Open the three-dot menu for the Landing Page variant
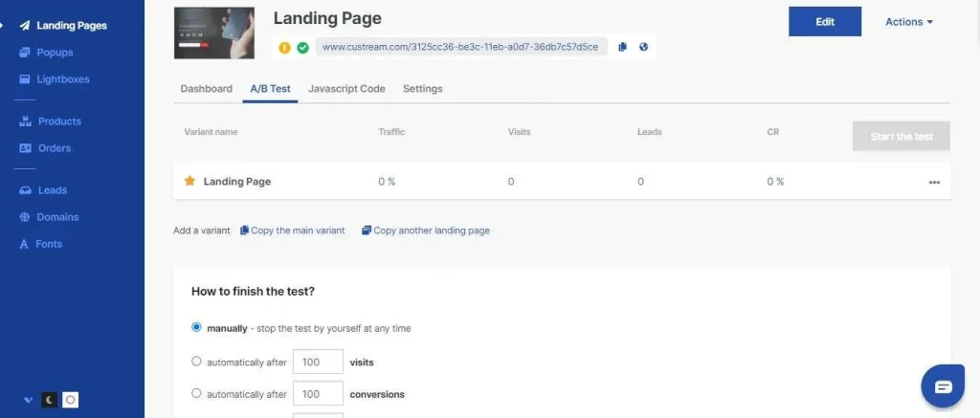 tap(934, 182)
